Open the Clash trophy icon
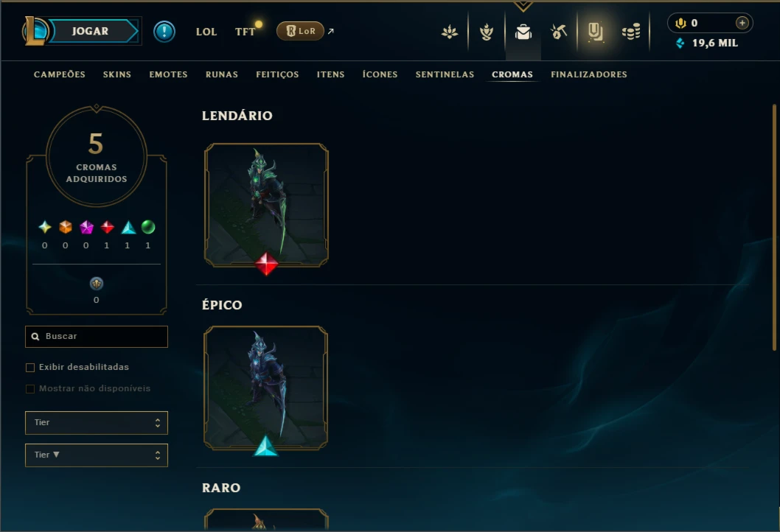 (487, 32)
